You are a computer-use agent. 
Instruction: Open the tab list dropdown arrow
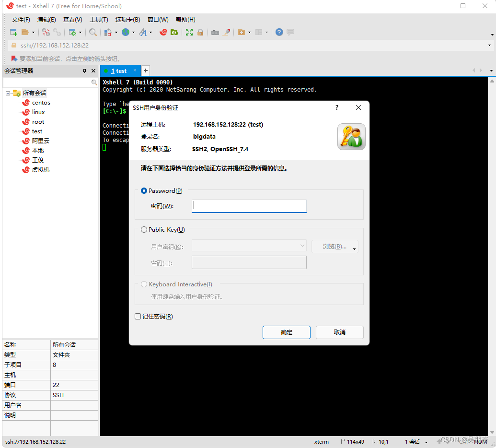(x=491, y=71)
